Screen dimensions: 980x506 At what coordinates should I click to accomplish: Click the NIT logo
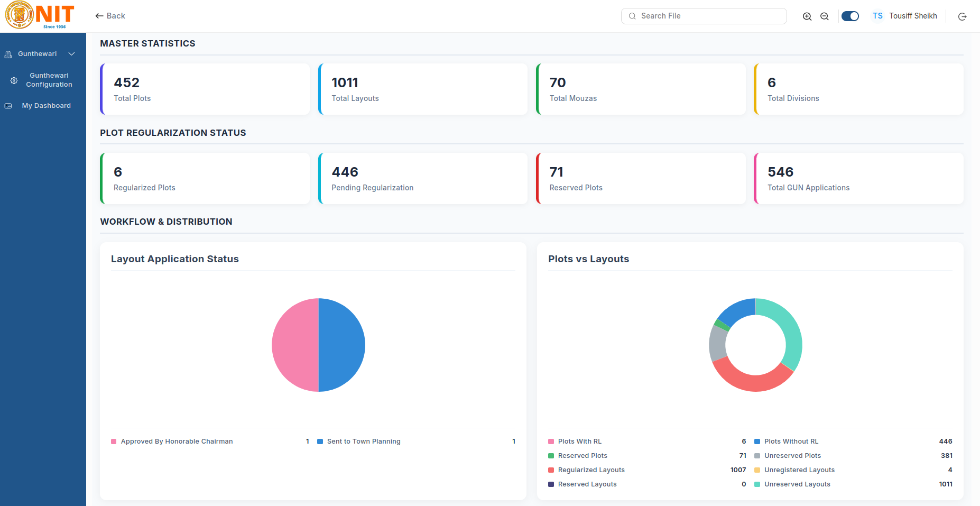(40, 15)
